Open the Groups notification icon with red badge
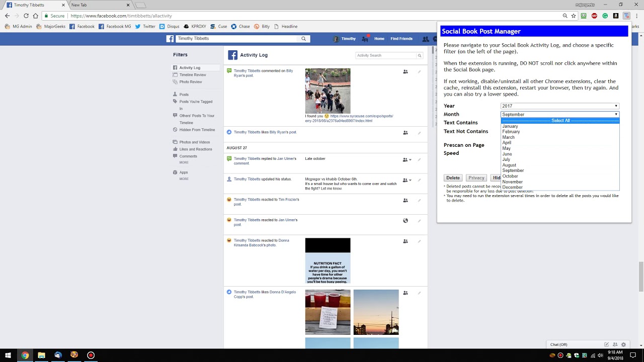The image size is (644, 362). (x=365, y=39)
